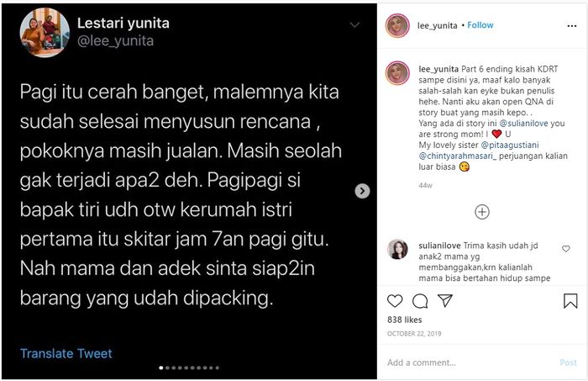The height and width of the screenshot is (381, 588).
Task: Load more comments with plus circle
Action: (482, 212)
